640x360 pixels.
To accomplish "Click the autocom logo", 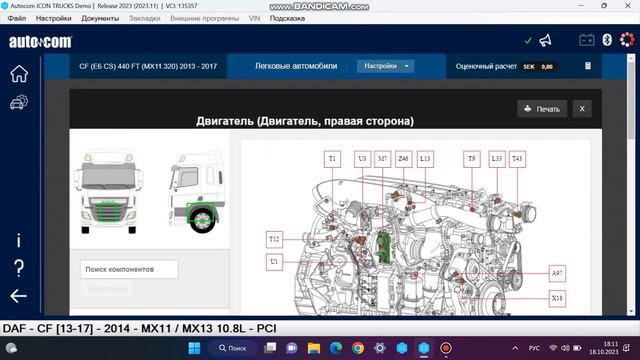I will (40, 42).
